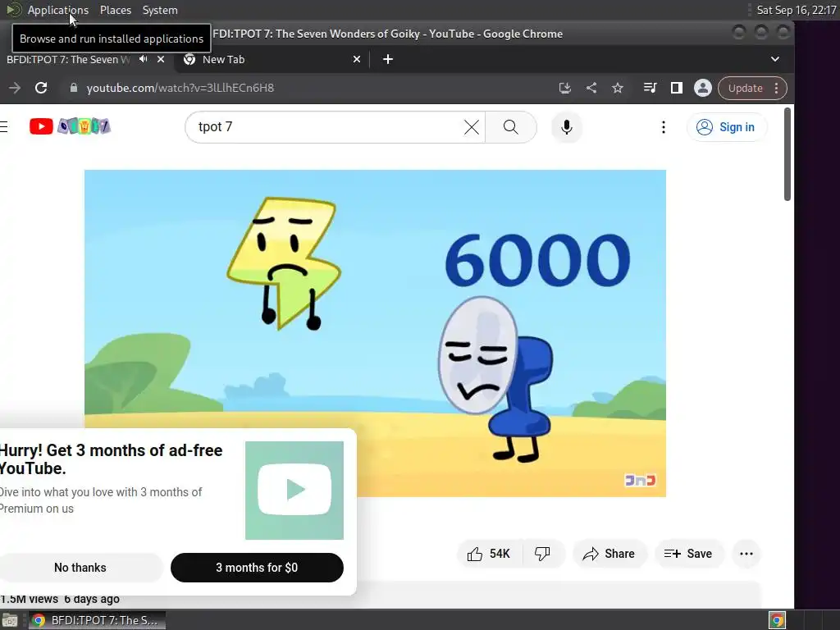
Task: Click the page vertical scrollbar
Action: 787,154
